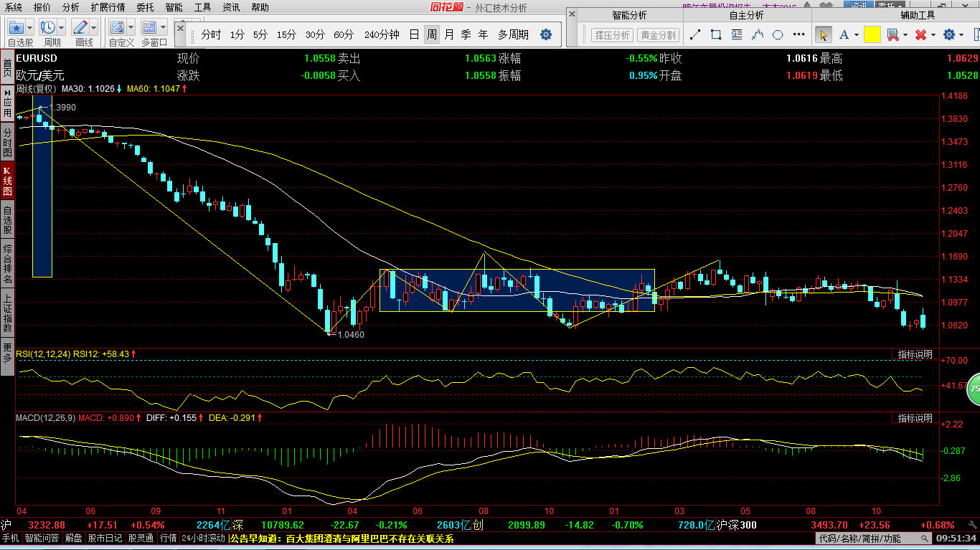
Task: Click the red X delete drawings tool
Action: pyautogui.click(x=921, y=34)
